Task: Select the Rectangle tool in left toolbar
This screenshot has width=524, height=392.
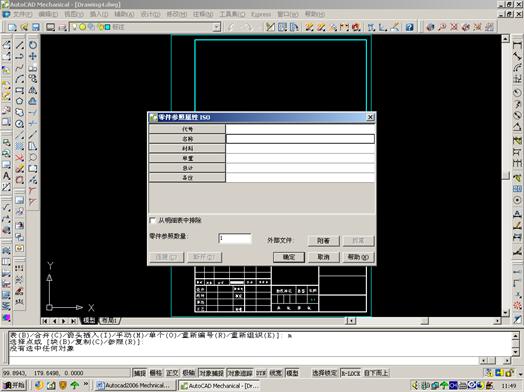Action: pyautogui.click(x=20, y=90)
